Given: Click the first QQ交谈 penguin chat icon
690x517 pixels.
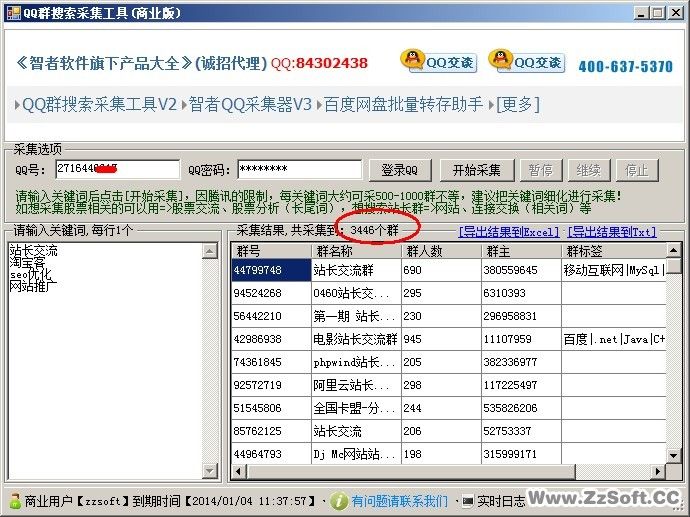Looking at the screenshot, I should tap(439, 61).
